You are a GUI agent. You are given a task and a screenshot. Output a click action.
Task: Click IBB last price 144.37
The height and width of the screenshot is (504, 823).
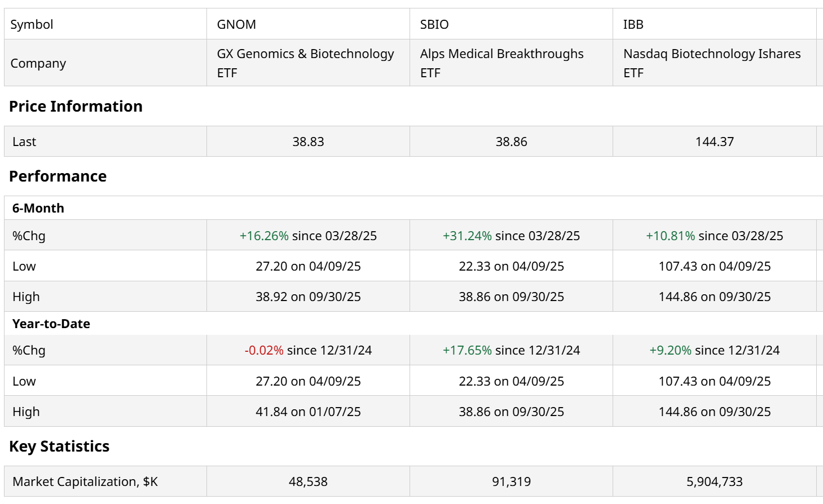click(x=714, y=142)
